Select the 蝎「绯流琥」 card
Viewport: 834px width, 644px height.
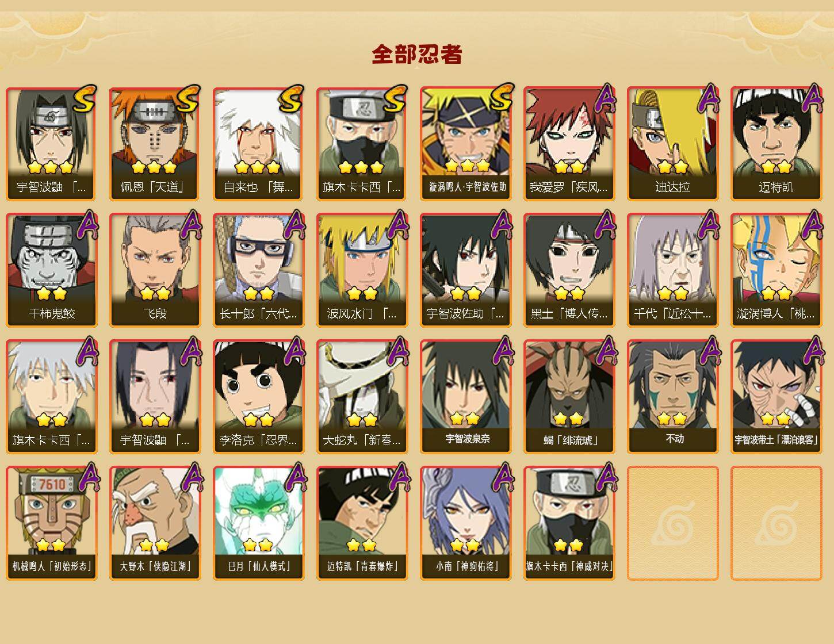coord(569,397)
